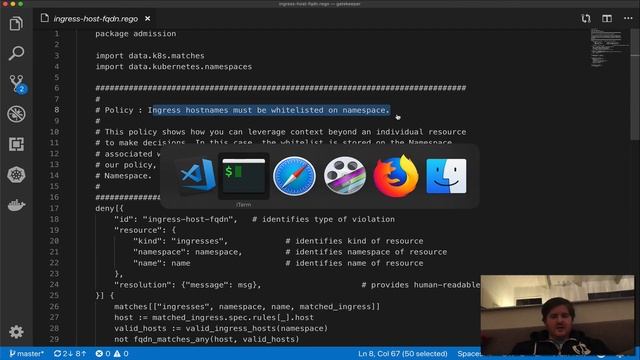Viewport: 640px width, 360px height.
Task: Click line number 8 in gutter
Action: click(57, 110)
